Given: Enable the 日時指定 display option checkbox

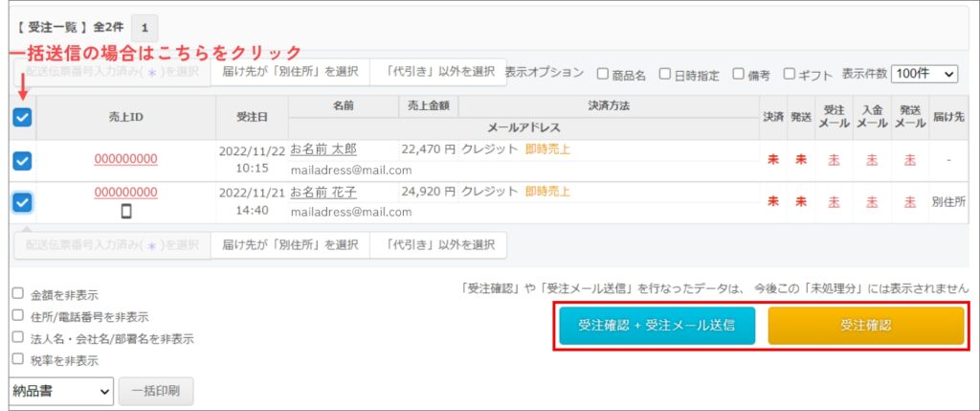Looking at the screenshot, I should point(665,73).
